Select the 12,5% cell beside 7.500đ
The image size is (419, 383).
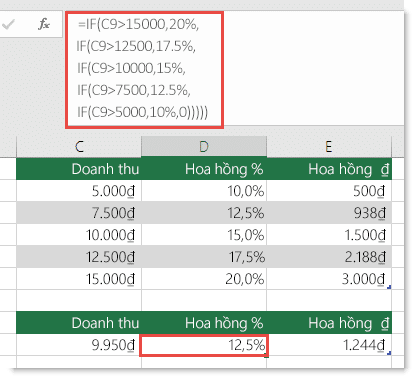coord(204,213)
